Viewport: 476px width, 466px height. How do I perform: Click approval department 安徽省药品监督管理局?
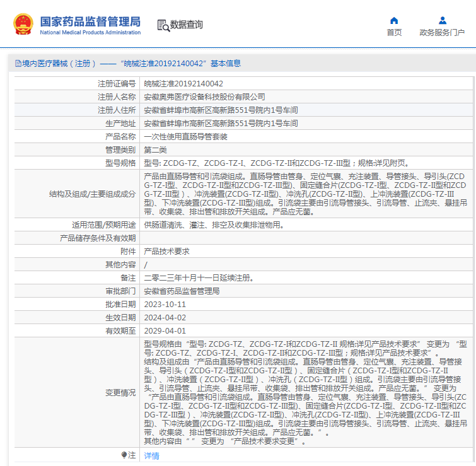pos(182,291)
